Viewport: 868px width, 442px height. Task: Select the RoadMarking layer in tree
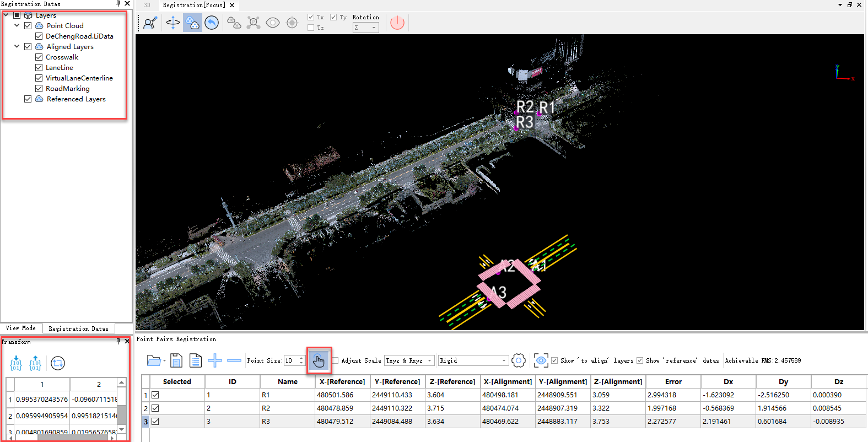[67, 89]
